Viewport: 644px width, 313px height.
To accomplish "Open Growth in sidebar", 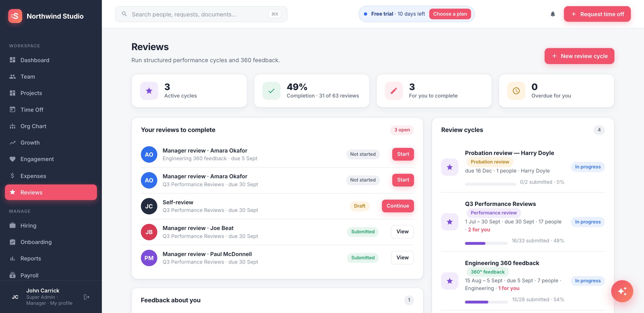I will (51, 142).
